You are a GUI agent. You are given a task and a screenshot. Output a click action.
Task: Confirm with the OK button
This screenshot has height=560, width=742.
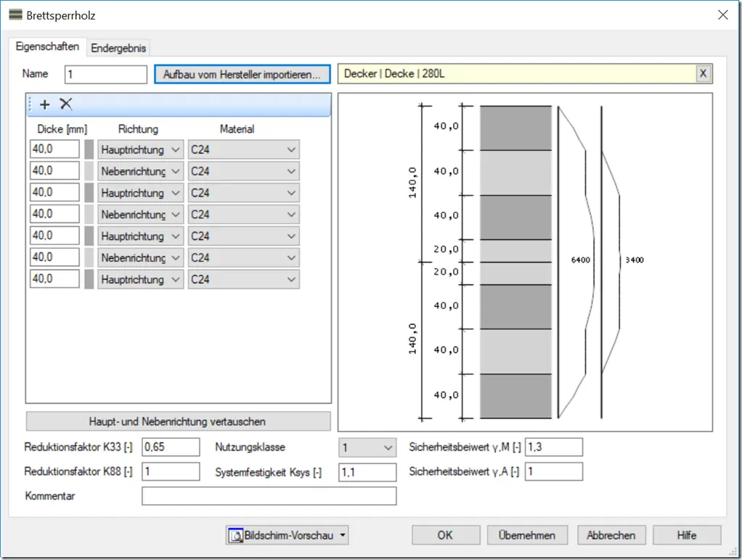pos(445,535)
